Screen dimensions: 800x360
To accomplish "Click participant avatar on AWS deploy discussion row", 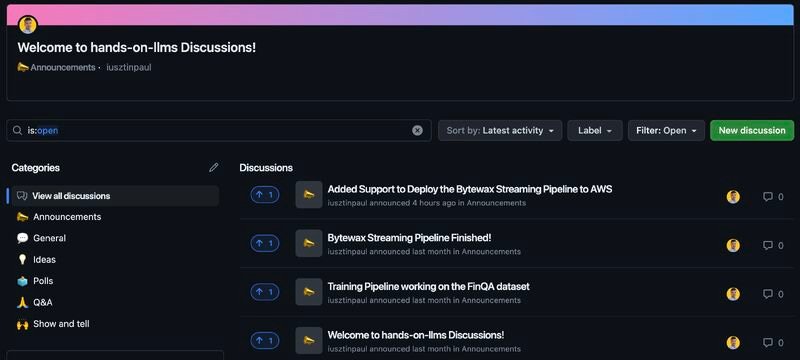I will (733, 197).
